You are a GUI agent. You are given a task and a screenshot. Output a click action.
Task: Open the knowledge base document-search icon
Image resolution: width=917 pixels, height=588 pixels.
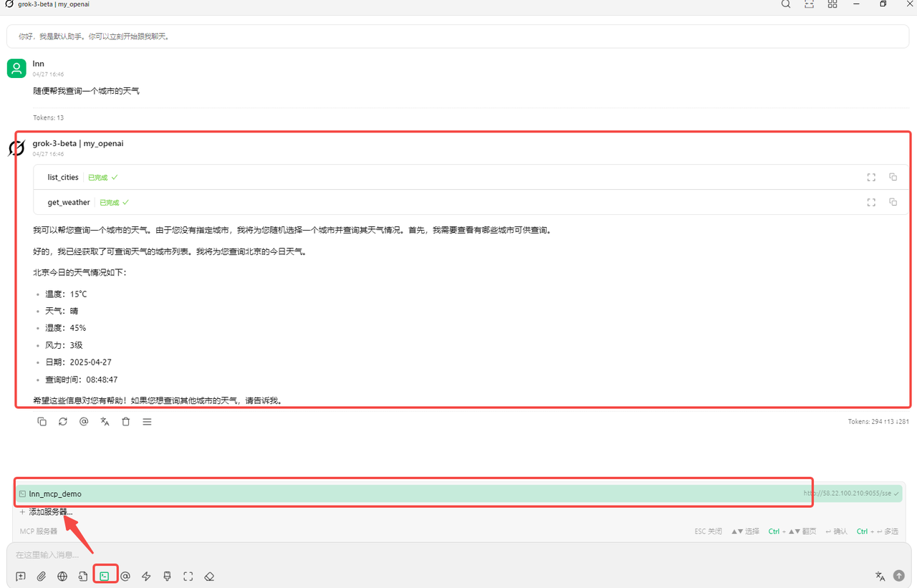coord(83,577)
